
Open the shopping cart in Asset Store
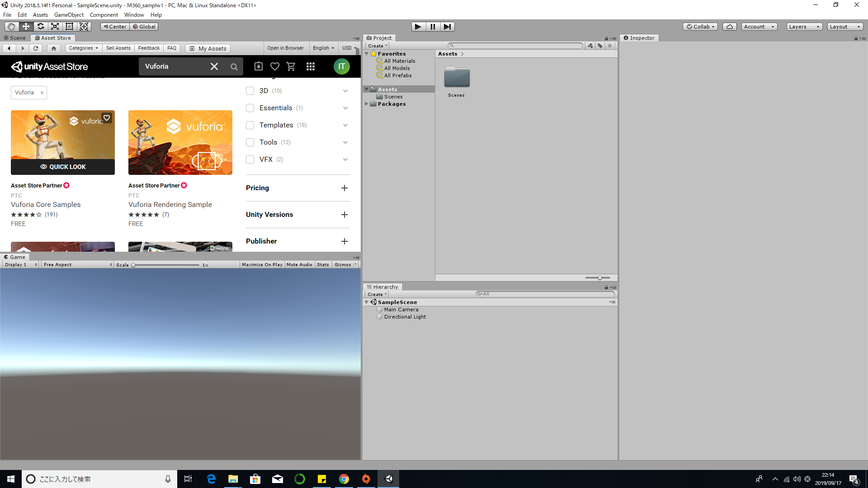[291, 66]
